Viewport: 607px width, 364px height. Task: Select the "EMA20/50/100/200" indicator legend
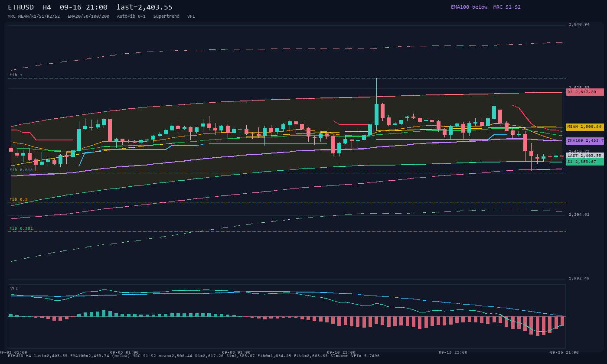click(88, 16)
